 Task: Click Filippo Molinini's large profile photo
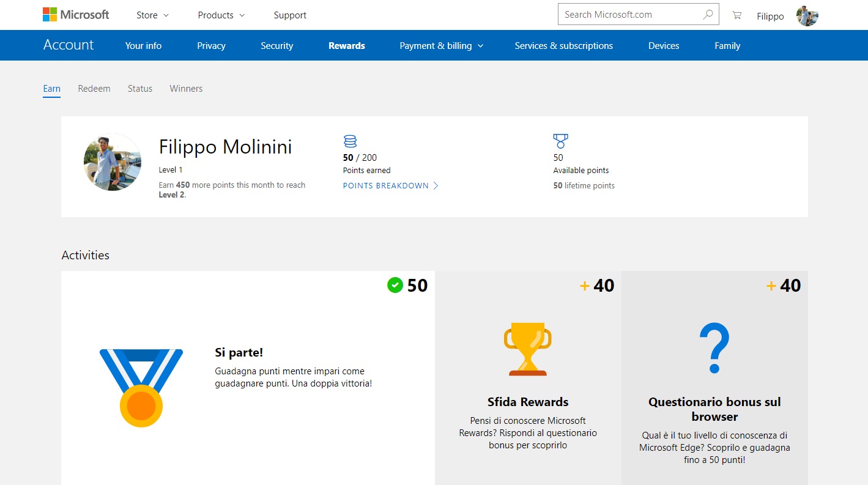[113, 162]
